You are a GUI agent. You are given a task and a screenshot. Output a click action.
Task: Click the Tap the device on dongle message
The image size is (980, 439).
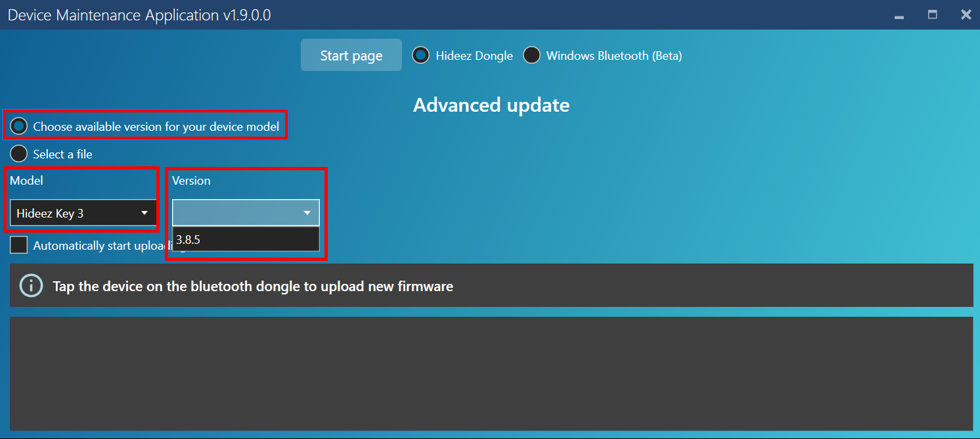(253, 287)
